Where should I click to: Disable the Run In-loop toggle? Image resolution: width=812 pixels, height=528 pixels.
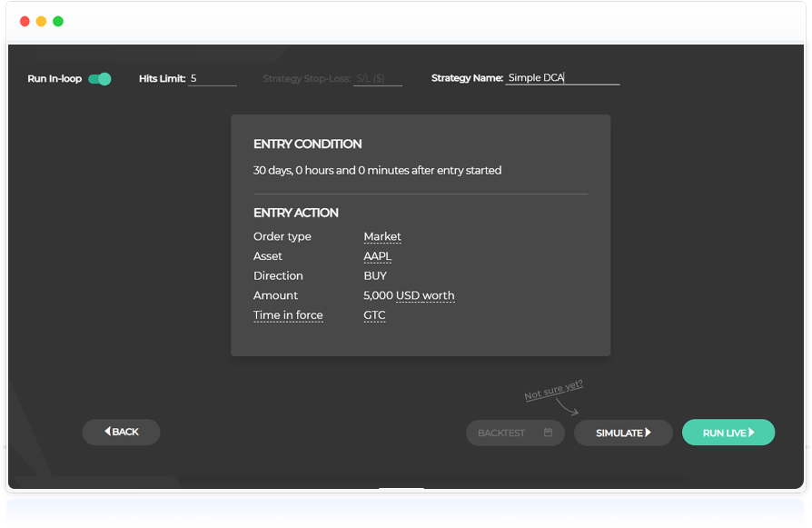click(100, 79)
